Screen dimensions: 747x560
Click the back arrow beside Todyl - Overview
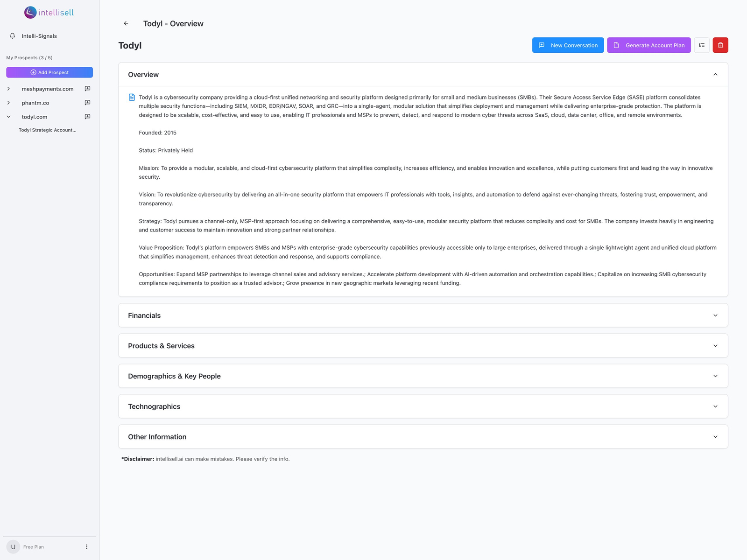(126, 23)
